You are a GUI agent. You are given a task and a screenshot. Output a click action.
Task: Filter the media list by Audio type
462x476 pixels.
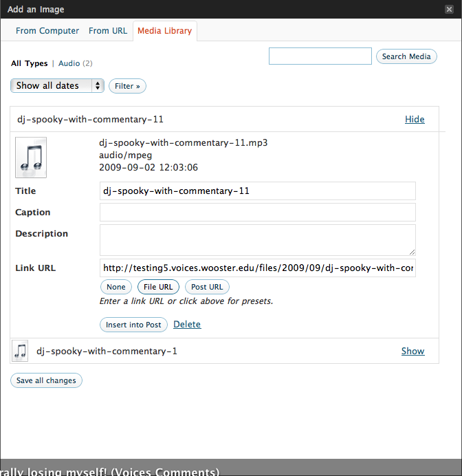(x=69, y=63)
